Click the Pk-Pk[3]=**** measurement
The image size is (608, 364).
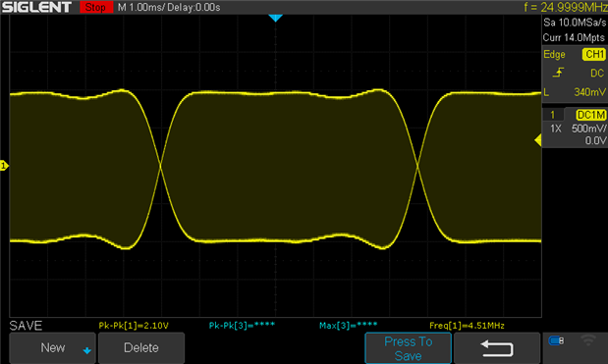pos(242,326)
